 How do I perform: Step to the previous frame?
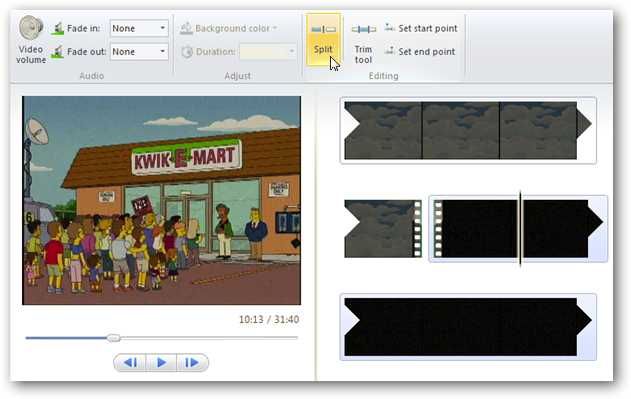click(130, 363)
